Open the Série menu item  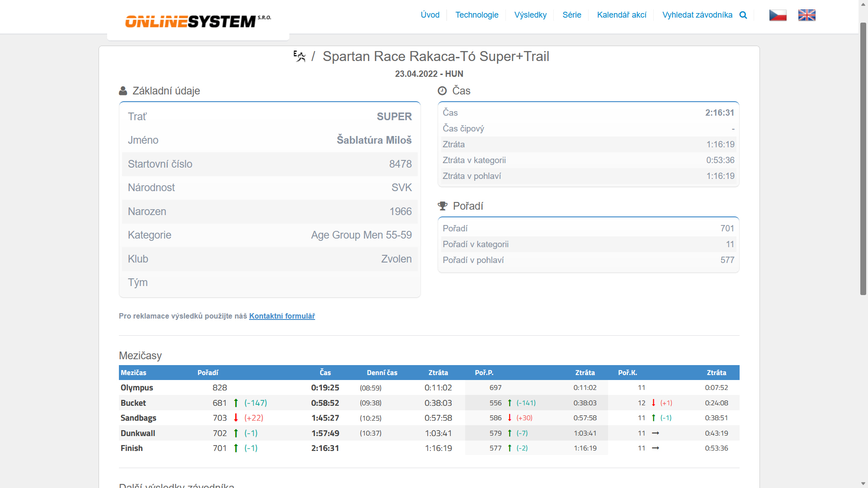pyautogui.click(x=572, y=15)
